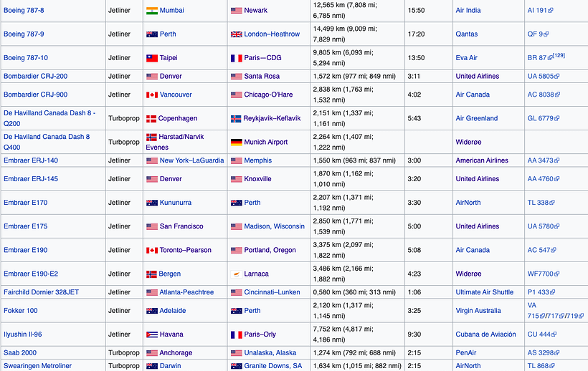588x371 pixels.
Task: Click the US flag icon beside Newark
Action: (236, 11)
